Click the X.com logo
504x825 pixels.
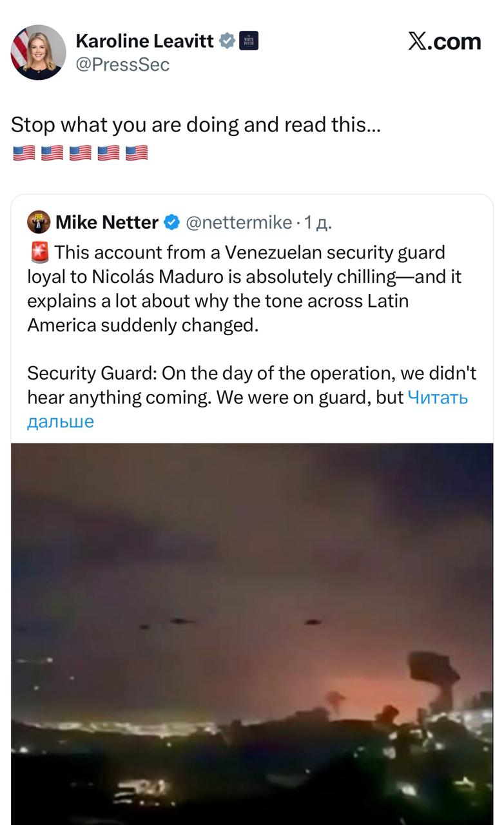[x=444, y=41]
